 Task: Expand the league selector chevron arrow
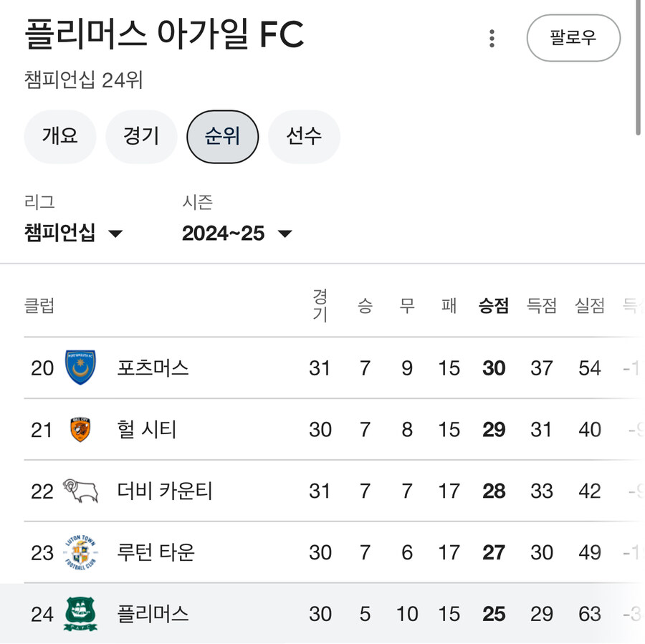pos(117,234)
